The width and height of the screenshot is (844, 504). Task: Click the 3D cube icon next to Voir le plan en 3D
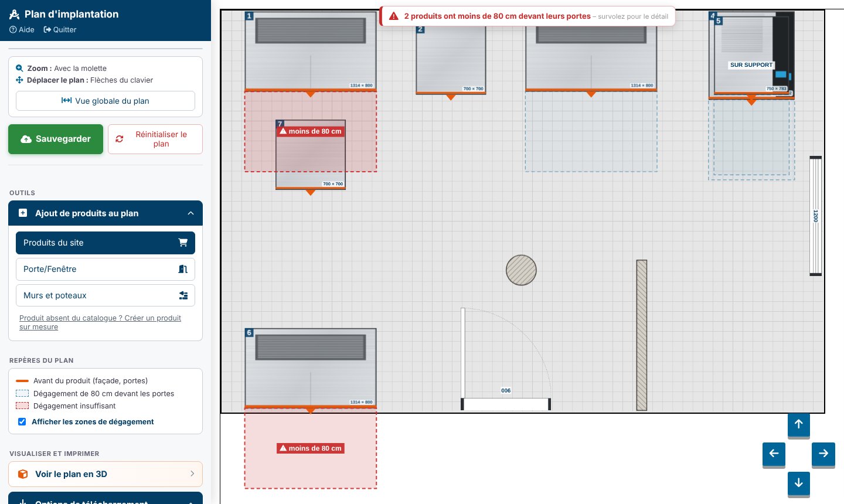coord(23,474)
